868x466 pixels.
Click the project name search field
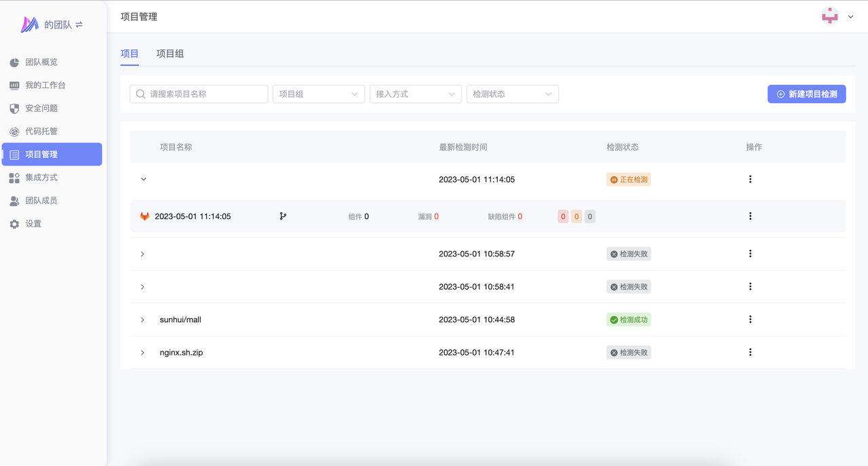(199, 94)
